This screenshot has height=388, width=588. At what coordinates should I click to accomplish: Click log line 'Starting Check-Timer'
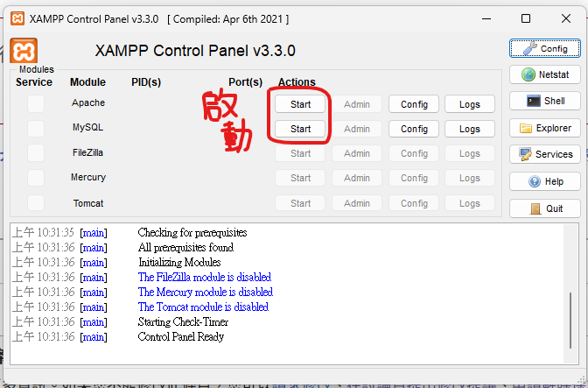coord(183,321)
